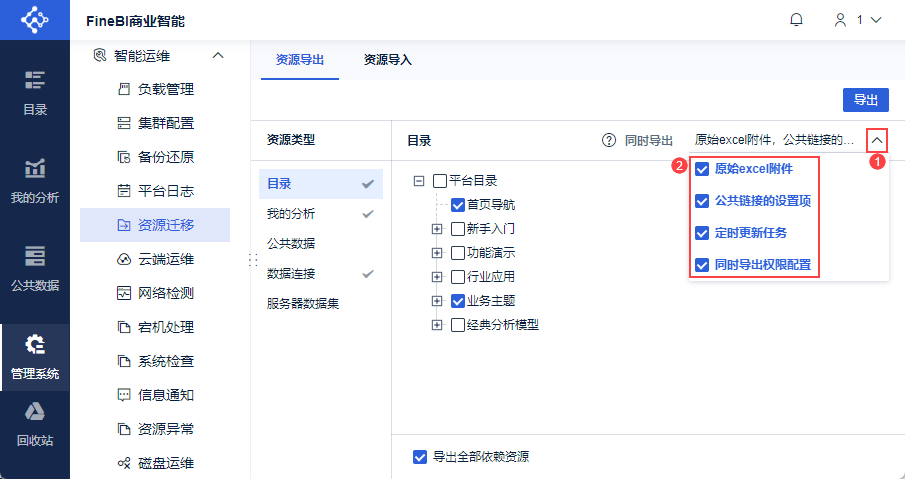Click the help question mark icon

[x=608, y=141]
